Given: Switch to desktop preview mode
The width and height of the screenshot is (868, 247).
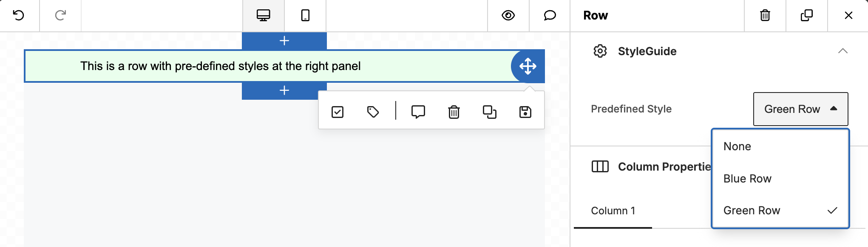Looking at the screenshot, I should [264, 16].
